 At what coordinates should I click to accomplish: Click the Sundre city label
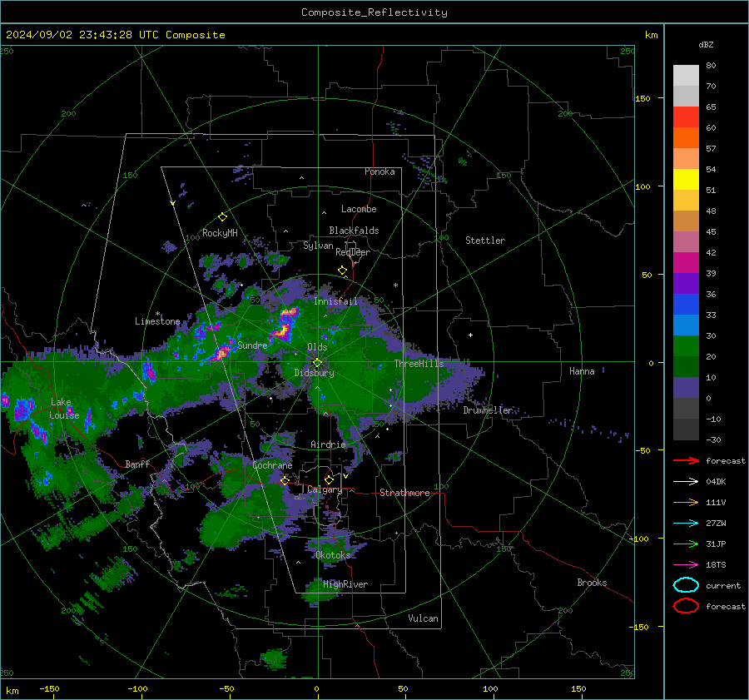pyautogui.click(x=252, y=345)
